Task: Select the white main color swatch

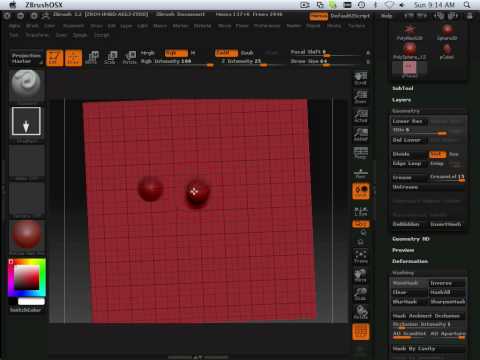Action: pos(31,301)
